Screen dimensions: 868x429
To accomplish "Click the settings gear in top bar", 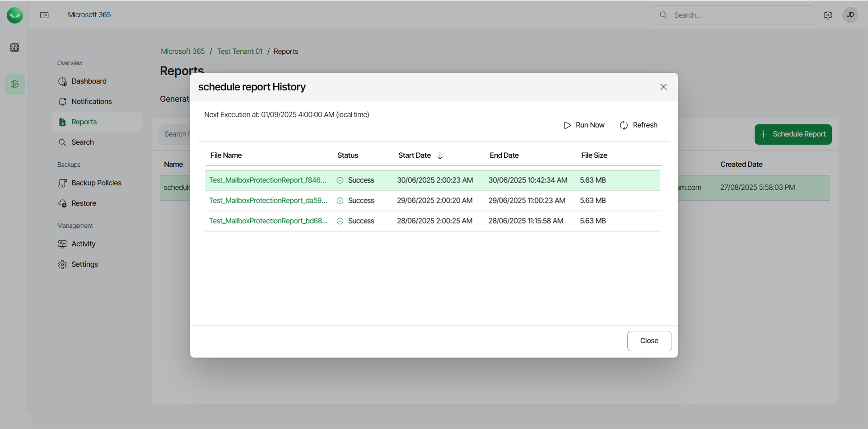I will click(828, 15).
